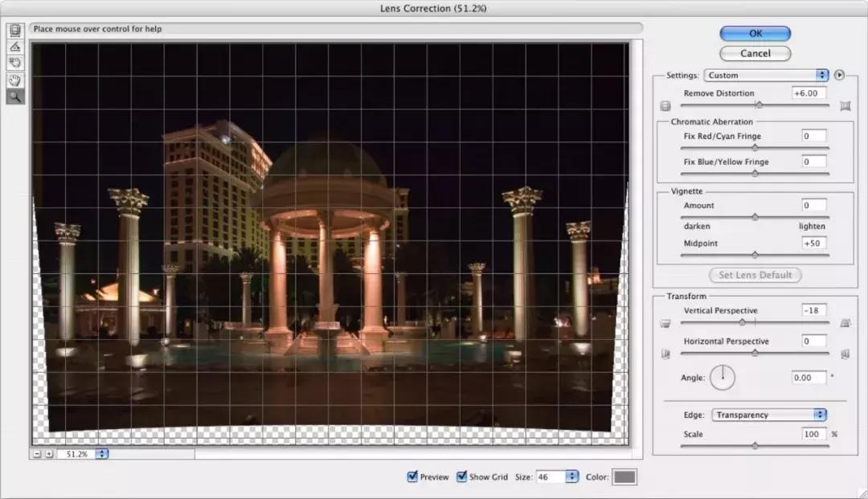Click the zoom in plus button
Image resolution: width=868 pixels, height=499 pixels.
pos(48,454)
